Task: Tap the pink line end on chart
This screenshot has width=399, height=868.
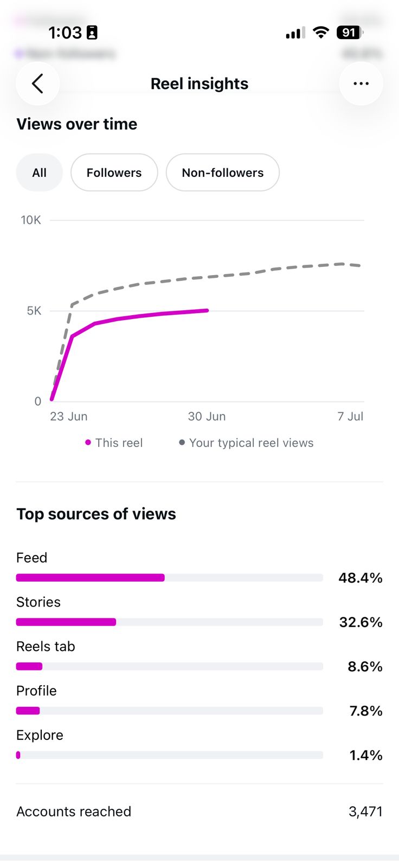Action: 207,310
